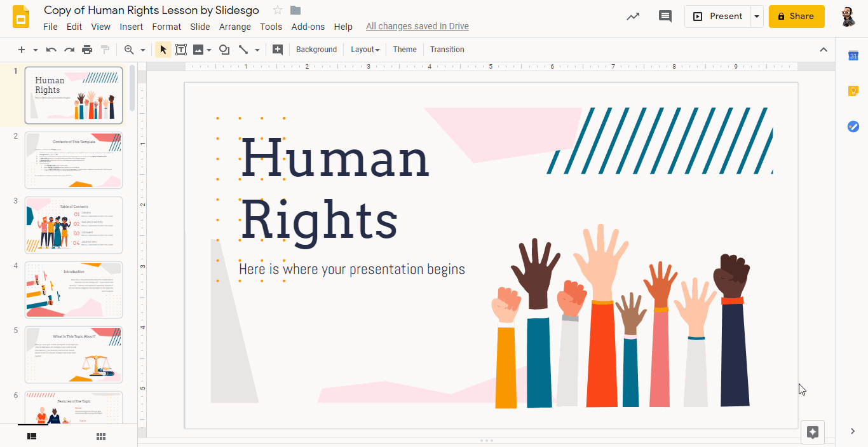Star this presentation
This screenshot has height=447, width=868.
276,10
